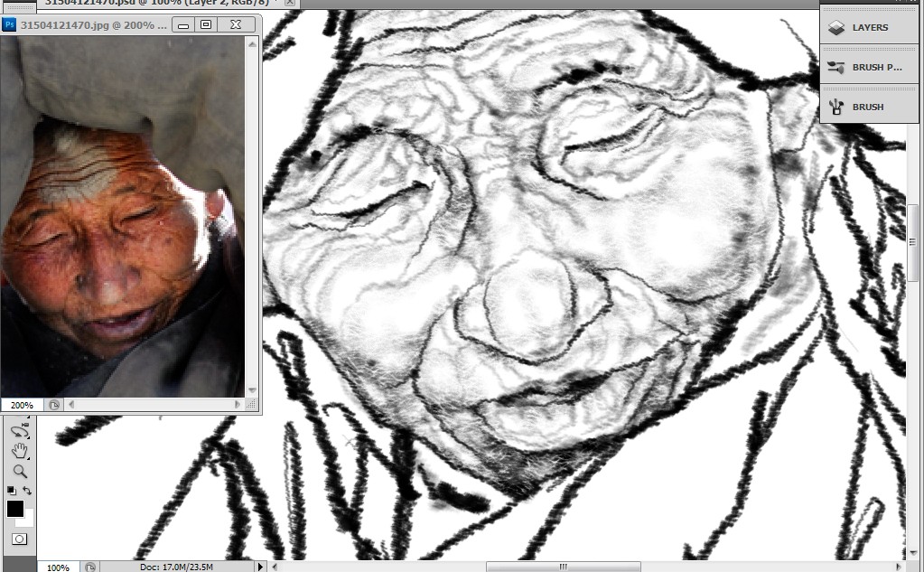This screenshot has width=924, height=572.
Task: Open the black foreground color picker
Action: (x=14, y=509)
